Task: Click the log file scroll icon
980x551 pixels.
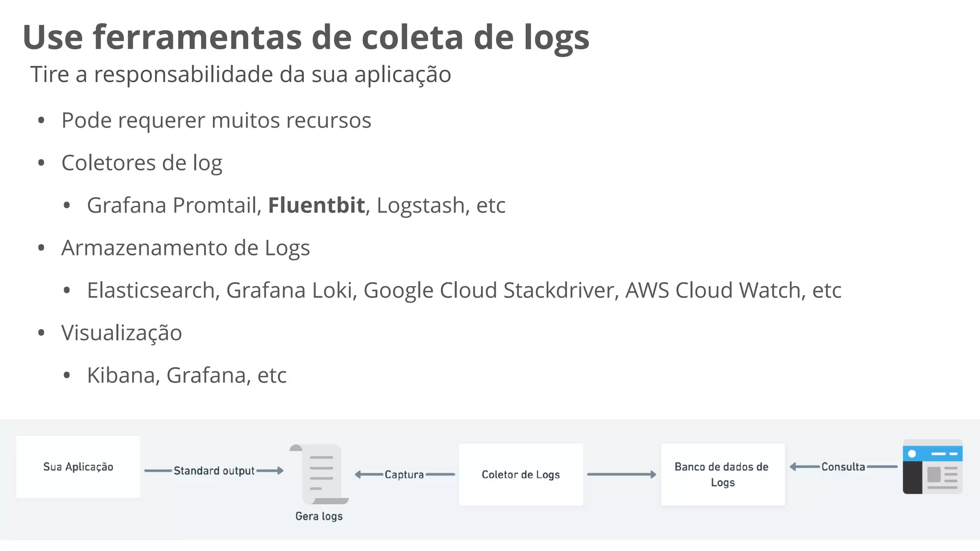Action: pos(319,474)
